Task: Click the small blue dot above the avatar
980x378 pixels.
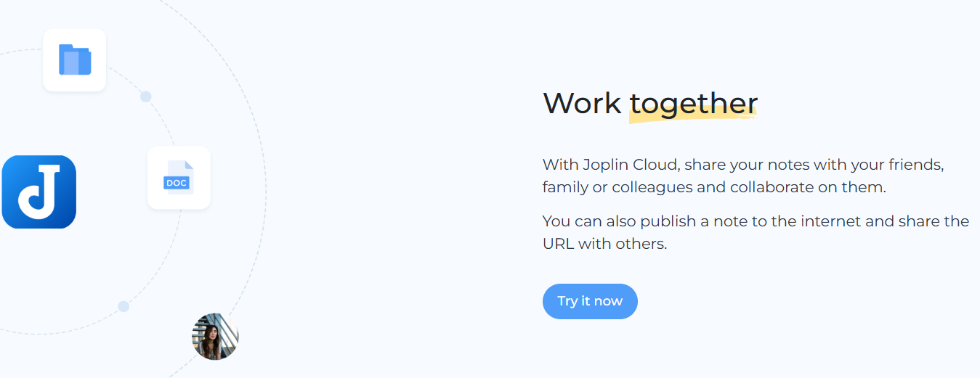Action: point(123,306)
